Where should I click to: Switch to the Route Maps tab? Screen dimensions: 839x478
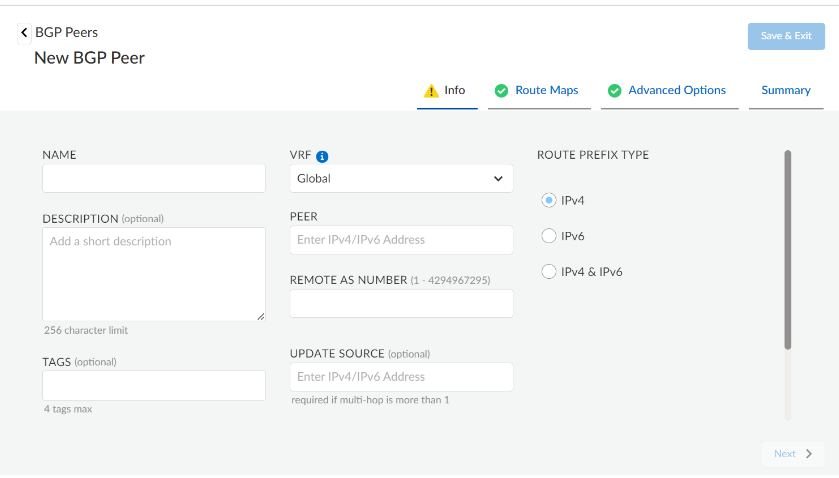pyautogui.click(x=546, y=91)
